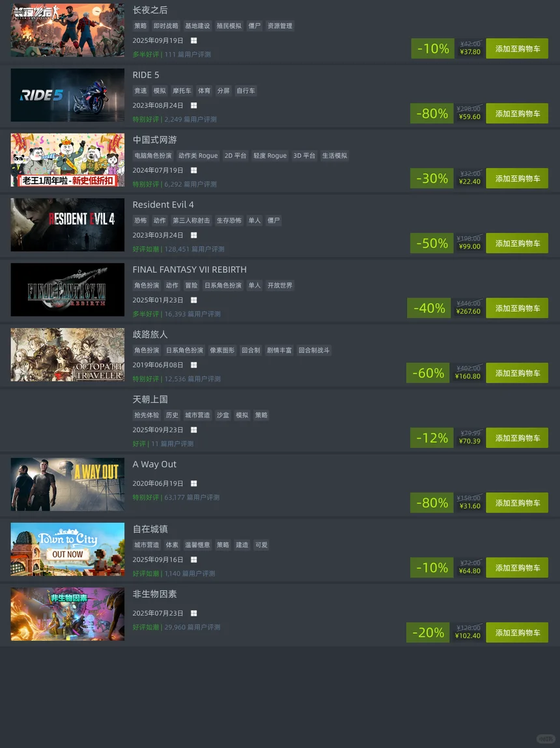Image resolution: width=560 pixels, height=748 pixels.
Task: Add A Way Out to the cart
Action: (517, 503)
